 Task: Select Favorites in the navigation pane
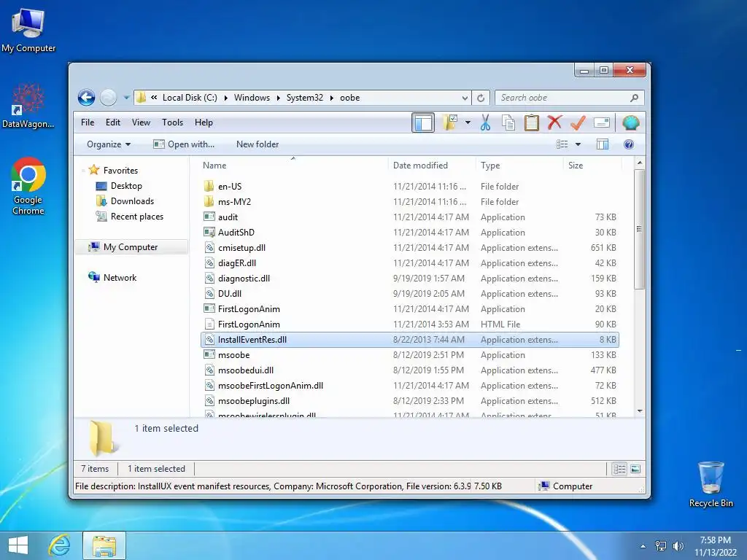(120, 171)
